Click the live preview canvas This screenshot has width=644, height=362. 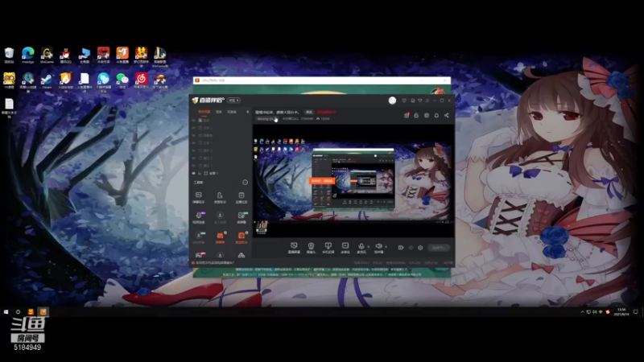(353, 181)
